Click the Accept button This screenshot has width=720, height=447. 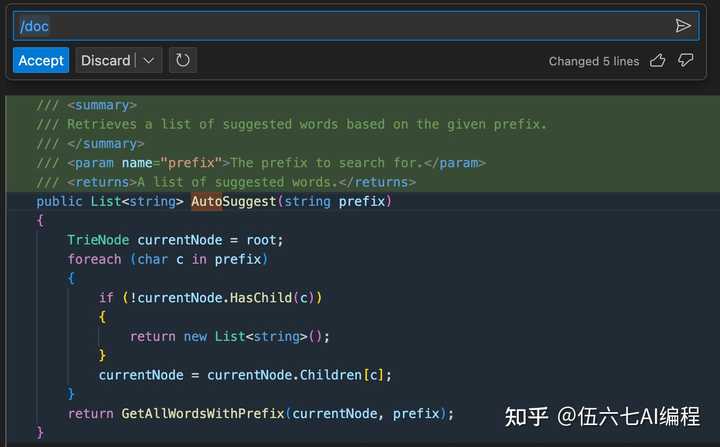[41, 60]
